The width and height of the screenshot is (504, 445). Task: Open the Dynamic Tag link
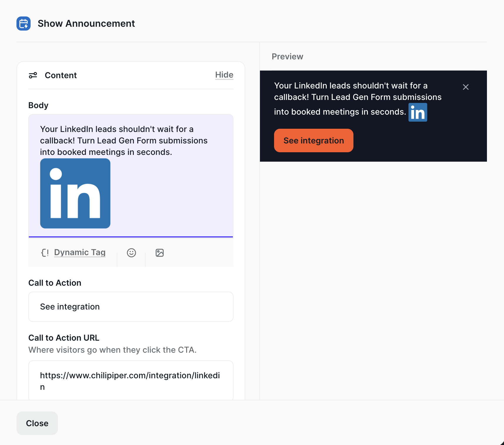[x=80, y=252]
